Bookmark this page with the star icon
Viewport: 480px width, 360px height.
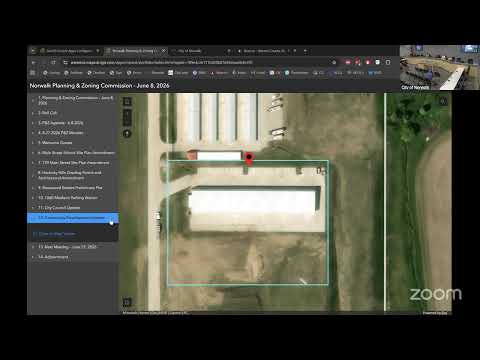point(334,62)
